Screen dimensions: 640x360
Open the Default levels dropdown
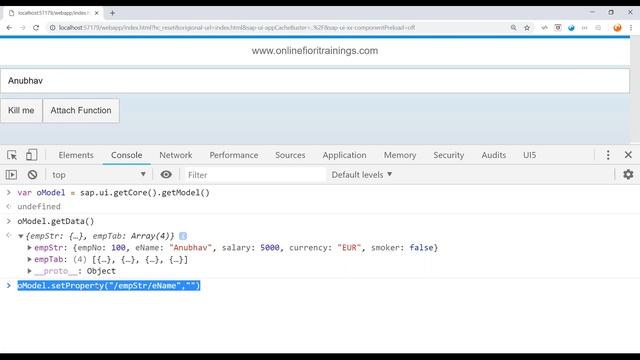click(362, 175)
